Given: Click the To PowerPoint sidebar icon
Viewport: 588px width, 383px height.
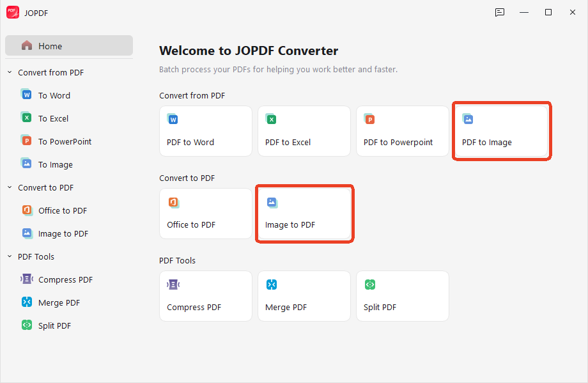Looking at the screenshot, I should (26, 141).
